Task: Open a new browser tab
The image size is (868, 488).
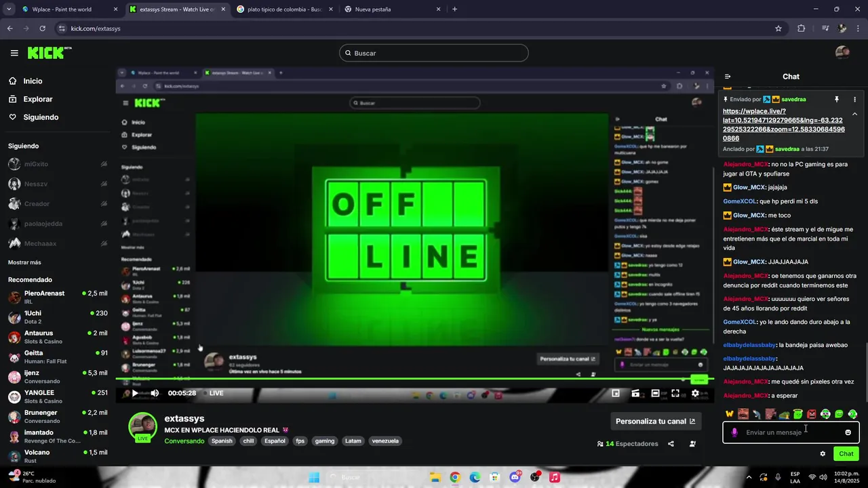Action: point(454,9)
